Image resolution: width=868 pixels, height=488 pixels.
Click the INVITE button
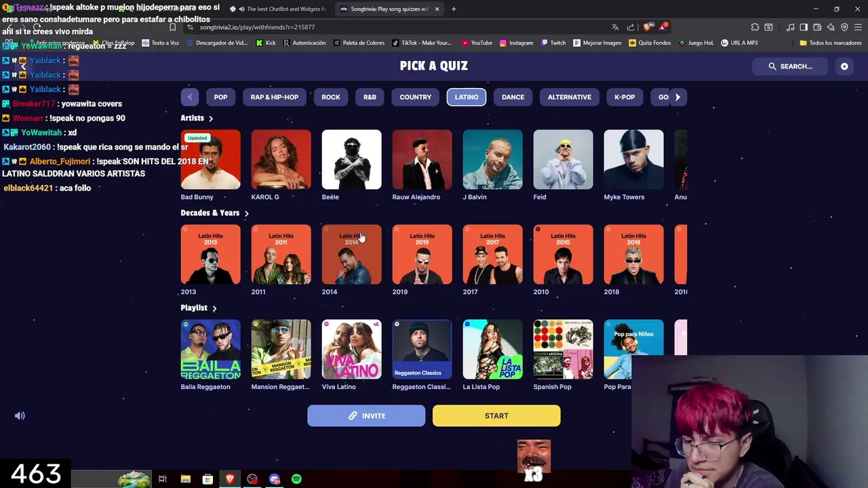pos(366,415)
